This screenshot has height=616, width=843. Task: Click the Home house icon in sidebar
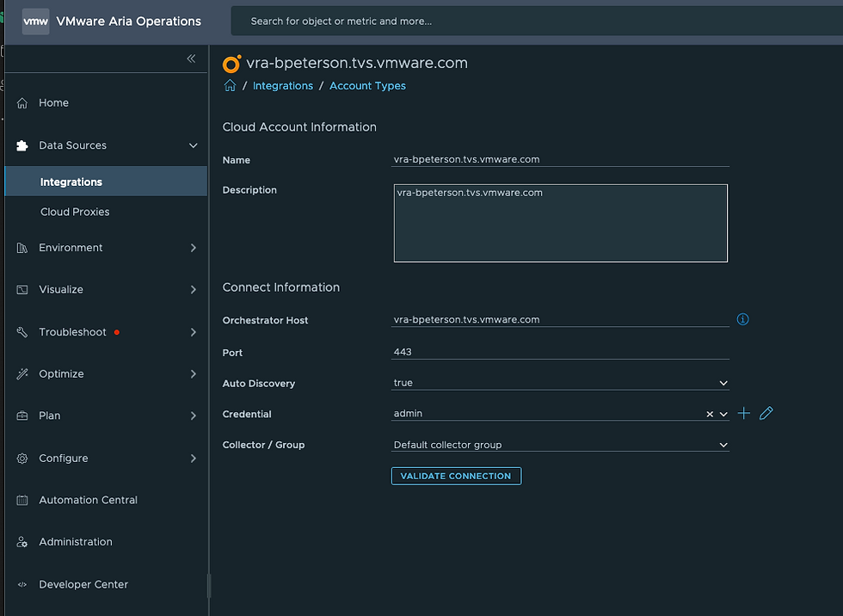22,102
